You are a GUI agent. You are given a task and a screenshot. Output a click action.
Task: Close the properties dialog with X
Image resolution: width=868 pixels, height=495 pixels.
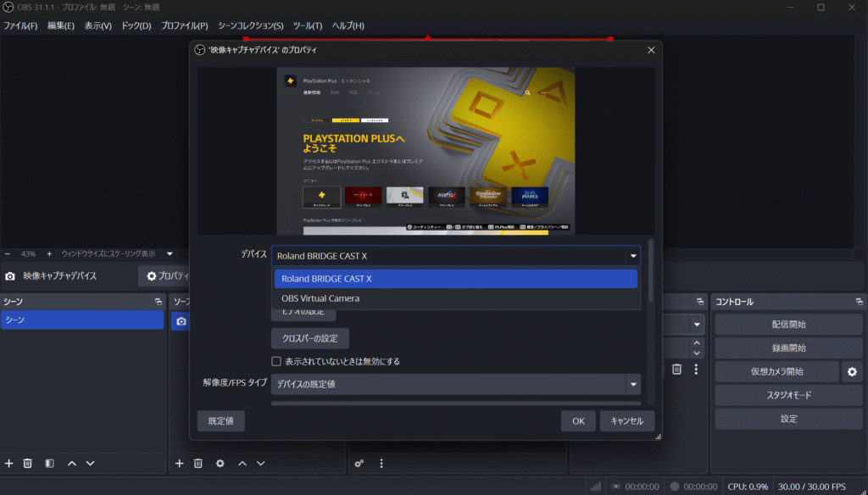pos(651,50)
